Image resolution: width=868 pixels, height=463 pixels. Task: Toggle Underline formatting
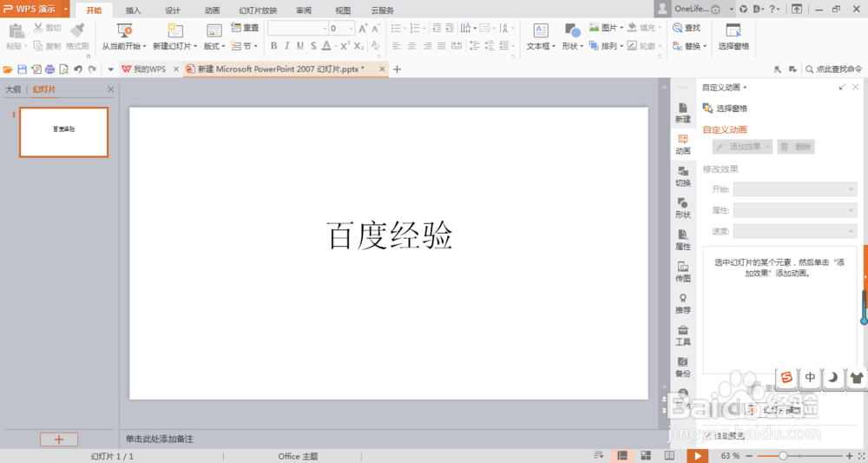click(x=300, y=46)
